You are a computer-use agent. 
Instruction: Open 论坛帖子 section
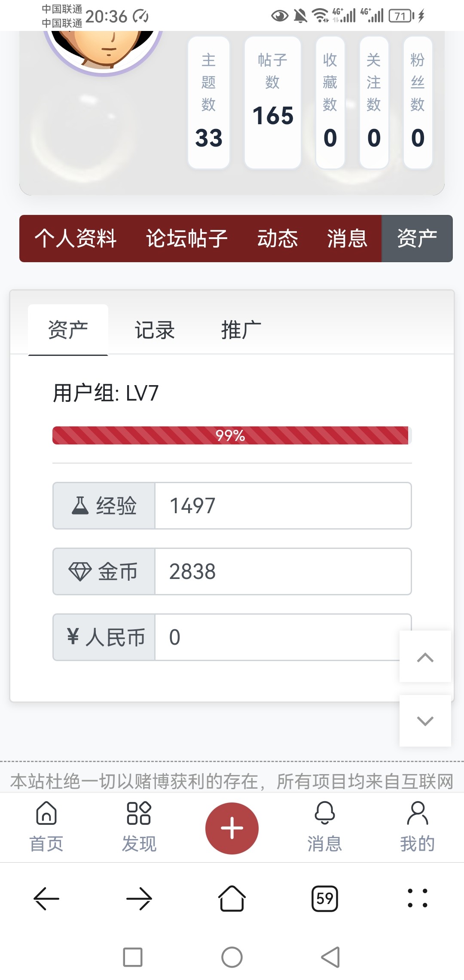pyautogui.click(x=187, y=239)
